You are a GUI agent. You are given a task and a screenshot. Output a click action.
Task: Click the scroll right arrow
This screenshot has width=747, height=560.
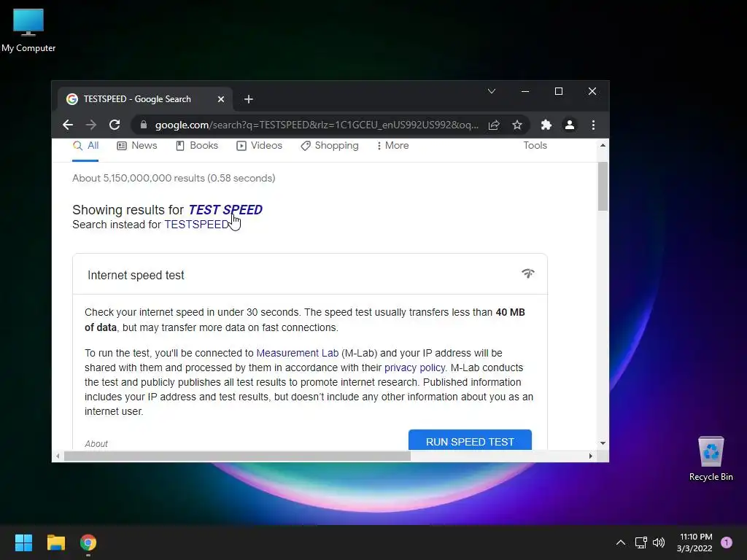[x=591, y=456]
